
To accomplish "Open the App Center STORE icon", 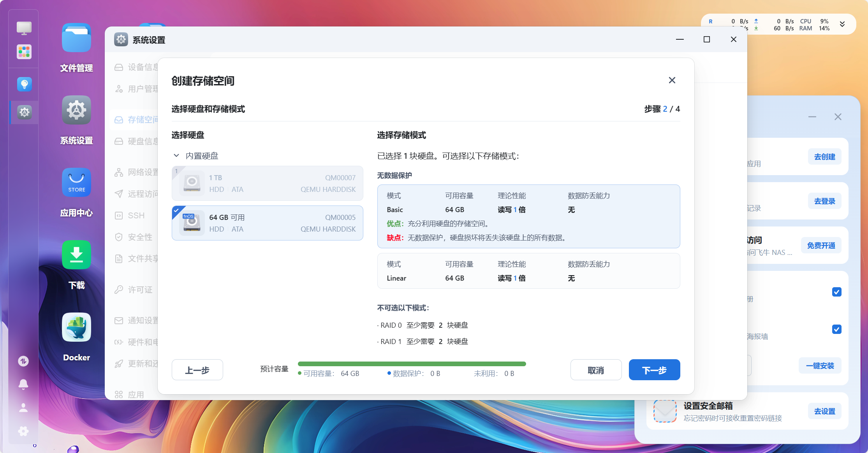I will [x=76, y=183].
